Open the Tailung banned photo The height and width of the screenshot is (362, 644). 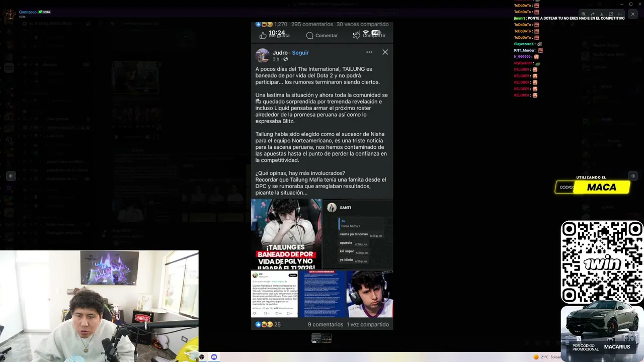pos(286,234)
